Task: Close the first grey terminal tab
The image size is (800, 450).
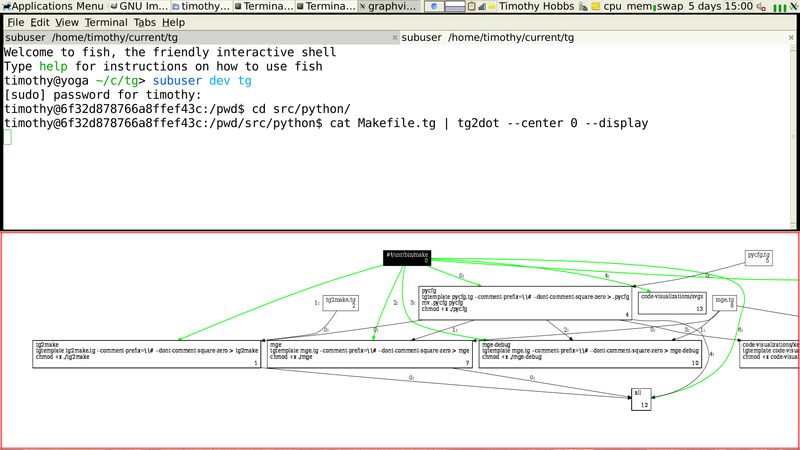Action: click(394, 37)
